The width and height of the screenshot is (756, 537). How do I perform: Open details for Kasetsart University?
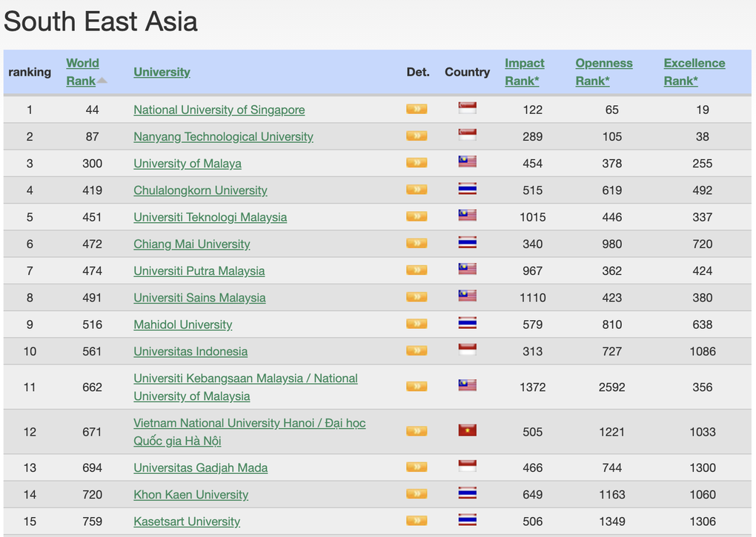click(x=417, y=521)
